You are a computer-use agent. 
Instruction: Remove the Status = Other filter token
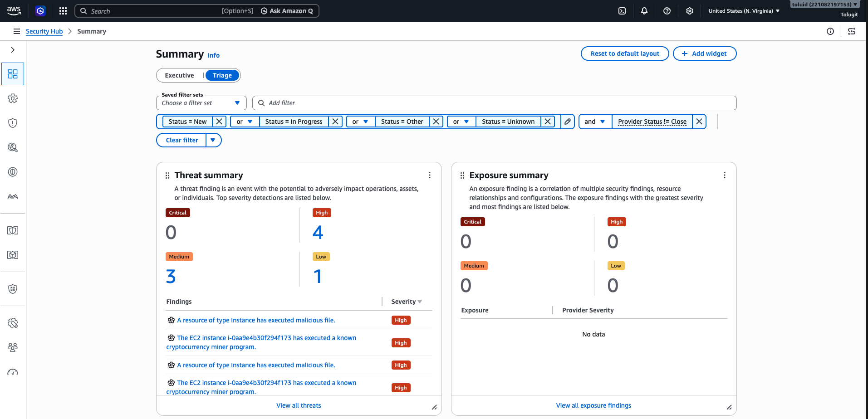tap(436, 122)
